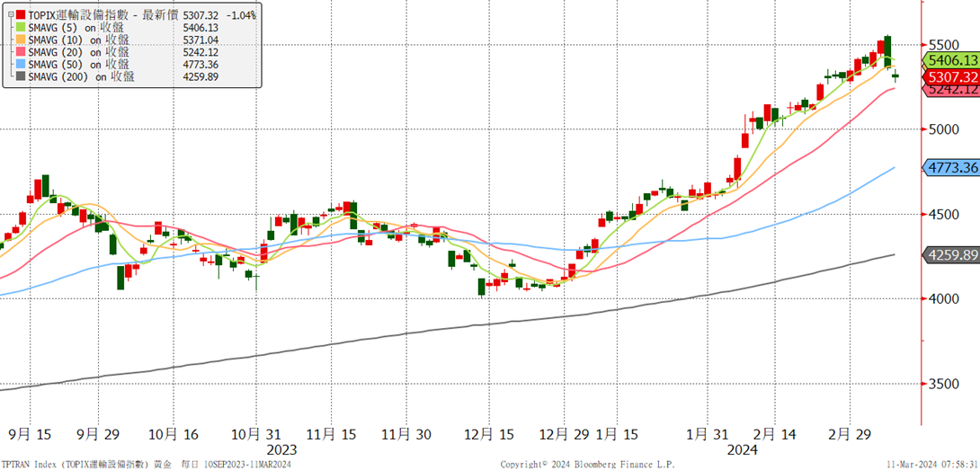This screenshot has height=470, width=980.
Task: Click the legend value 4773.36
Action: (x=200, y=65)
